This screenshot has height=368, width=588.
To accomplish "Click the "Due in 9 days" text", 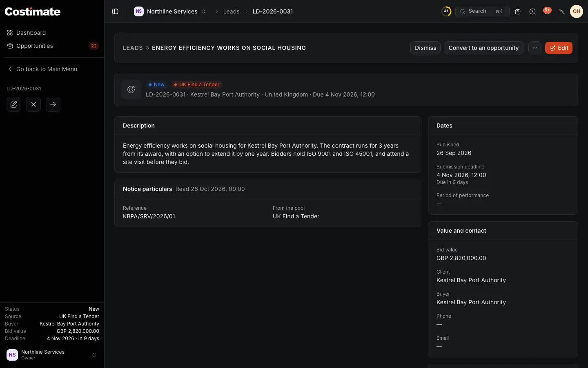I will tap(452, 182).
